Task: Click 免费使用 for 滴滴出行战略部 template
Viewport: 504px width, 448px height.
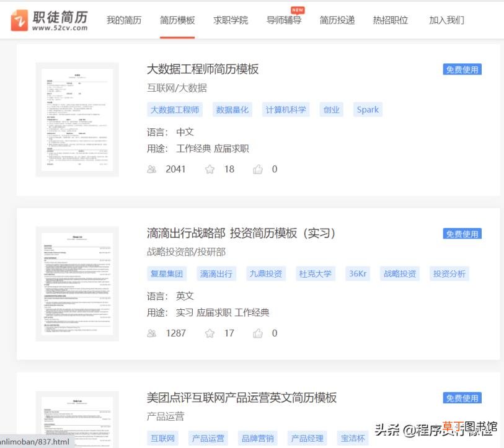Action: point(462,234)
